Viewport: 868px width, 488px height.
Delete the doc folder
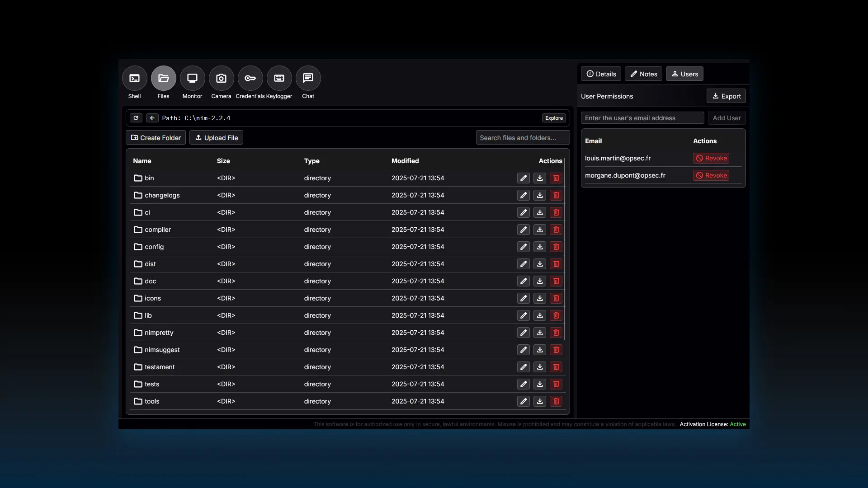click(556, 281)
